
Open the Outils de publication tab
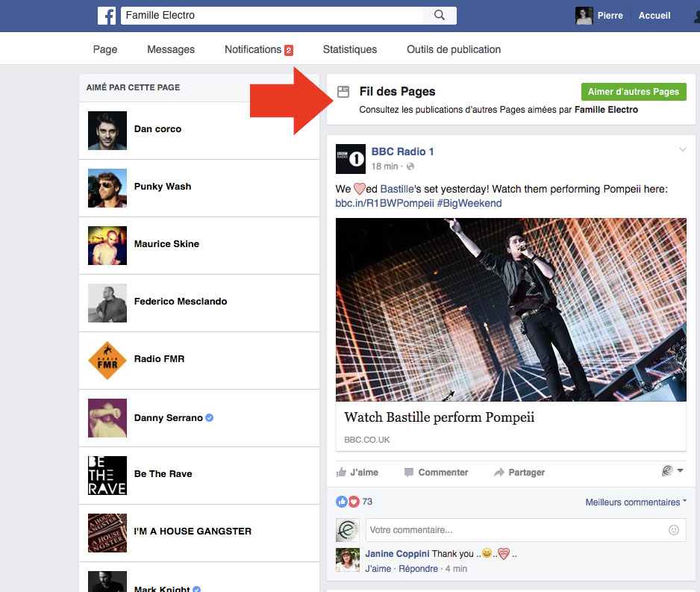pyautogui.click(x=454, y=49)
